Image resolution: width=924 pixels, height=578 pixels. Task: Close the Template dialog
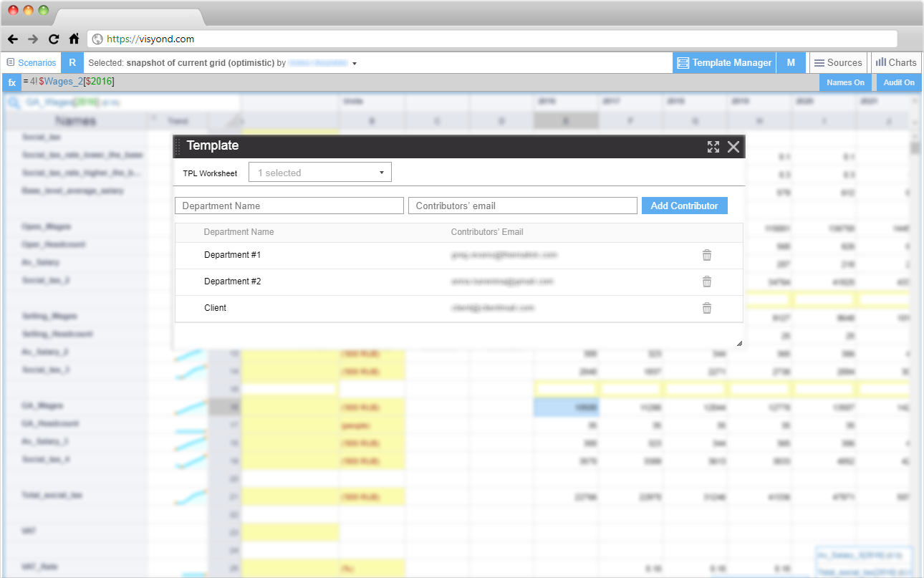(x=733, y=147)
